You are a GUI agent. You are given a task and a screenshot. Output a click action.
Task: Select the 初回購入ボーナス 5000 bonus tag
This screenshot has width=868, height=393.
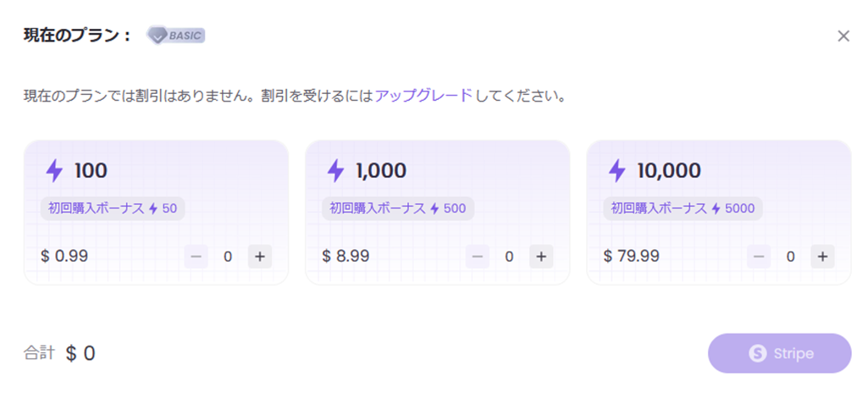pos(683,208)
